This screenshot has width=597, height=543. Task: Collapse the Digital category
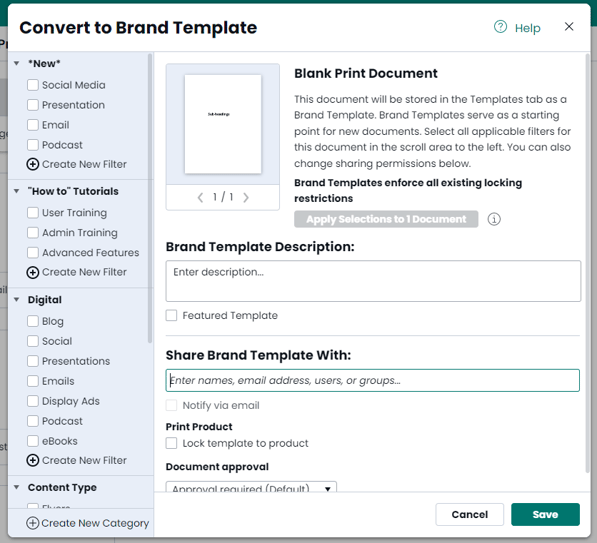[17, 300]
